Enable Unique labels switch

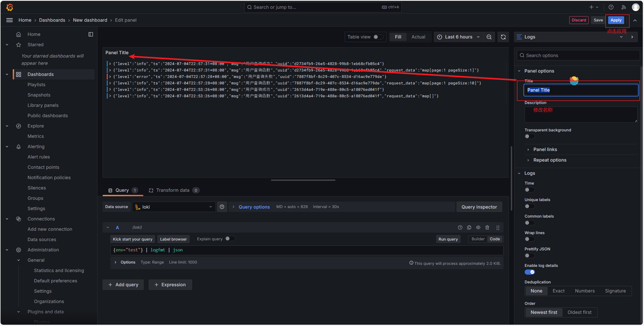tap(530, 206)
